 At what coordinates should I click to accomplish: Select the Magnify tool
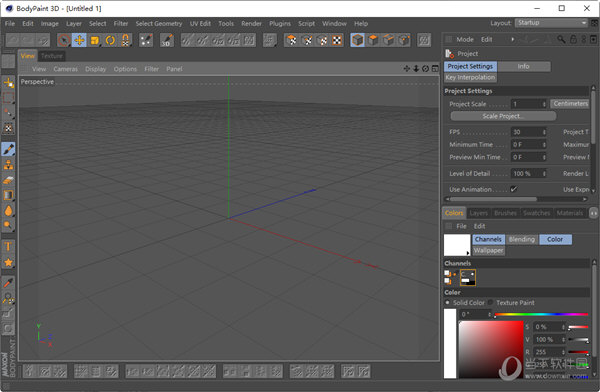coord(8,298)
